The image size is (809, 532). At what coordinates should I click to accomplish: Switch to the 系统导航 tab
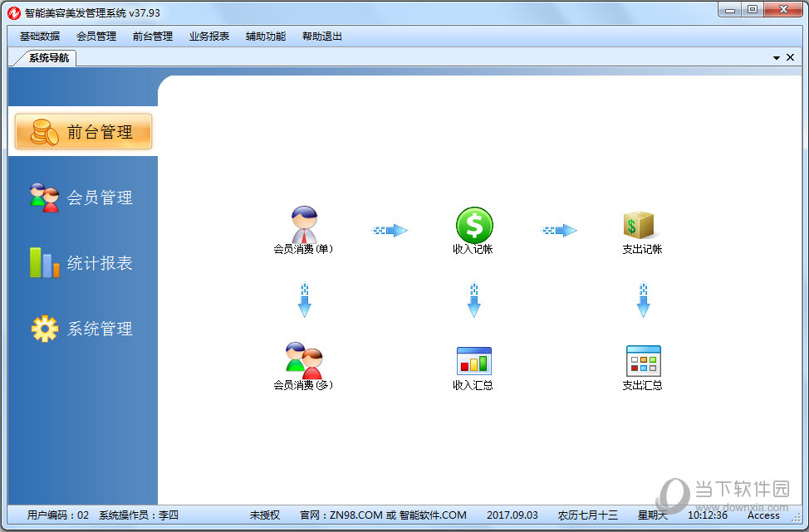pyautogui.click(x=48, y=58)
